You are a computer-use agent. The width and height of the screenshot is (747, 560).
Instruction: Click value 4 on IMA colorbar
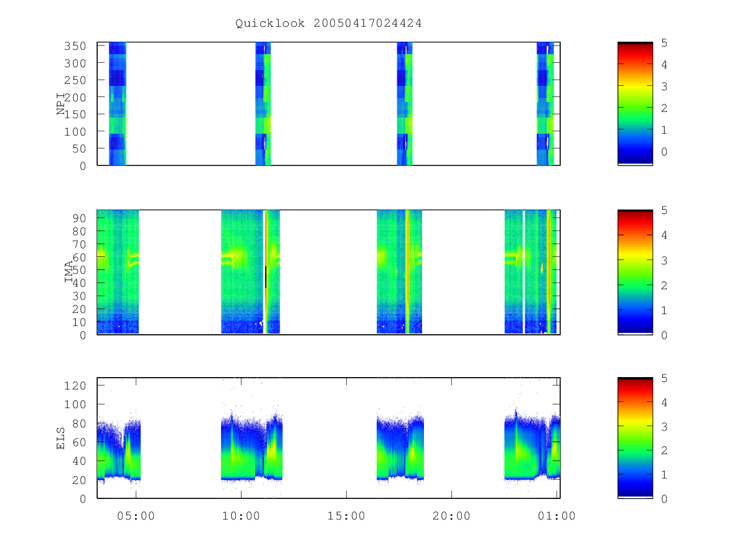(664, 235)
